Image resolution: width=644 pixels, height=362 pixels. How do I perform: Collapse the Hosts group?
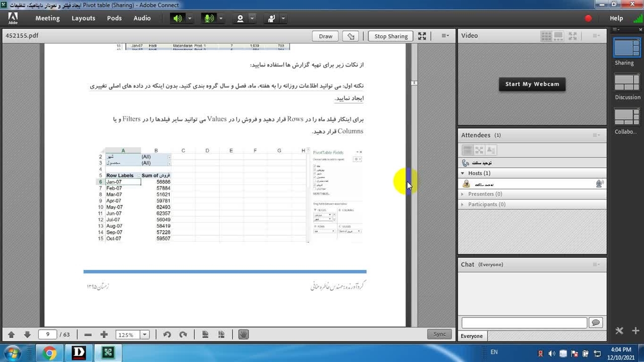click(463, 173)
